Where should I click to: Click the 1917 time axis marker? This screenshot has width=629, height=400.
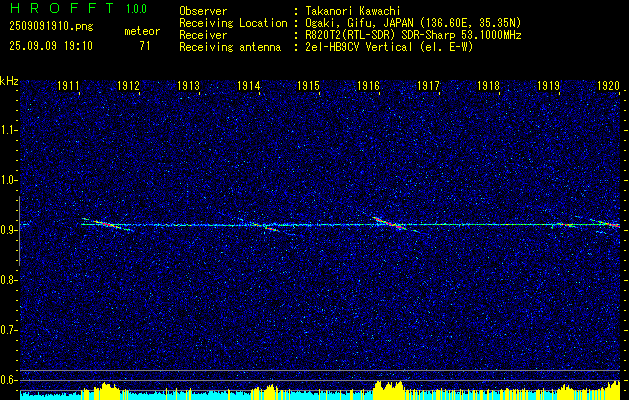pos(428,86)
